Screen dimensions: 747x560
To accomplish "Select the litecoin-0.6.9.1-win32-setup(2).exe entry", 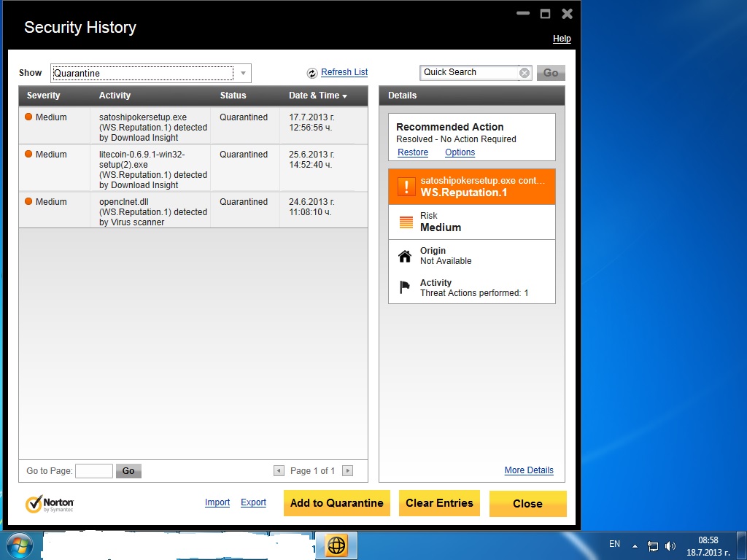I will click(153, 169).
